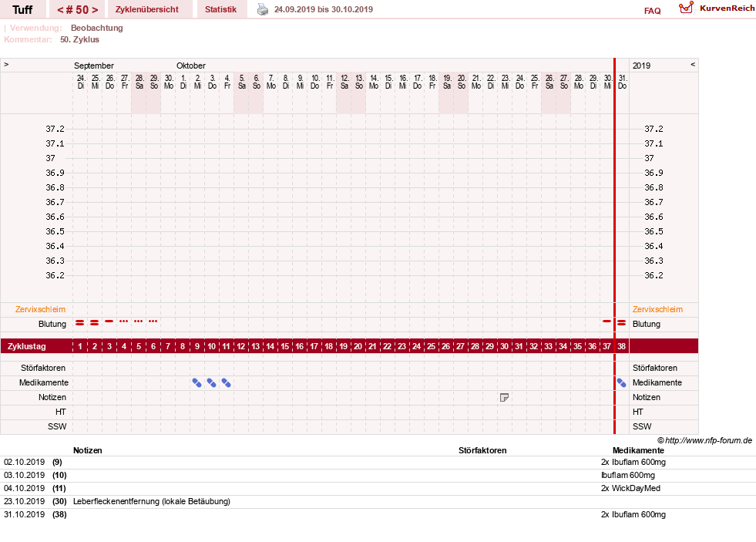Click the note text Leberfleckenentfernung (lokale Betäubung)

click(x=152, y=501)
